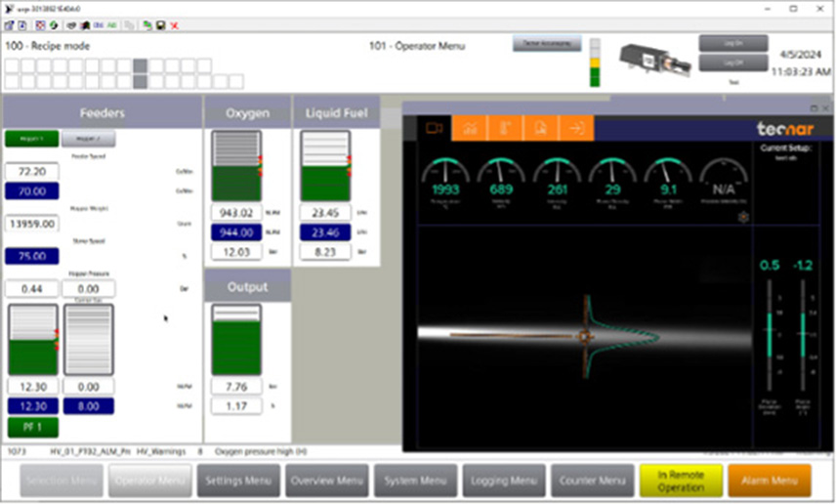
Task: Click the red X toolbar icon
Action: tap(175, 24)
